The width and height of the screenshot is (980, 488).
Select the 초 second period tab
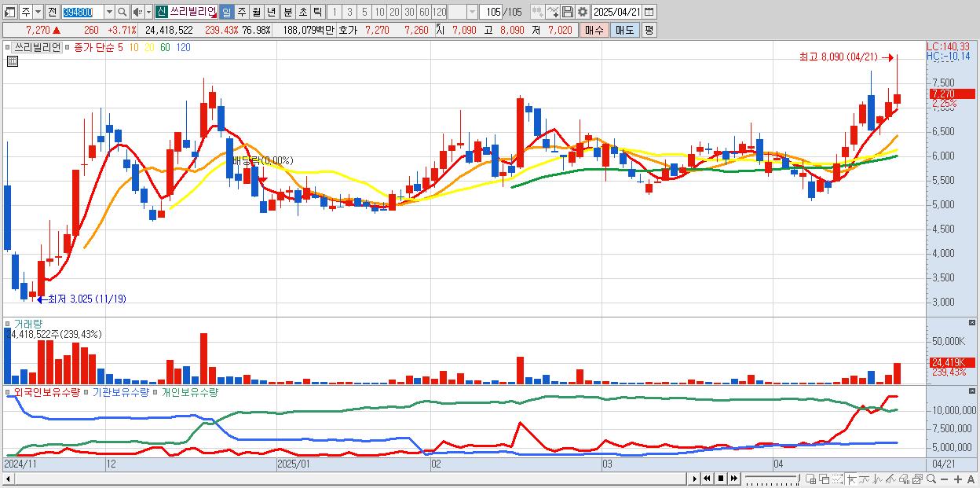[302, 12]
